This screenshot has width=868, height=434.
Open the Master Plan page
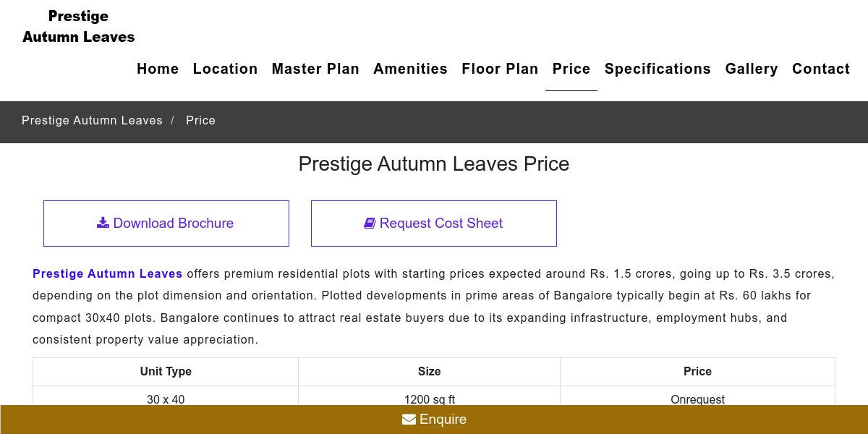[315, 69]
